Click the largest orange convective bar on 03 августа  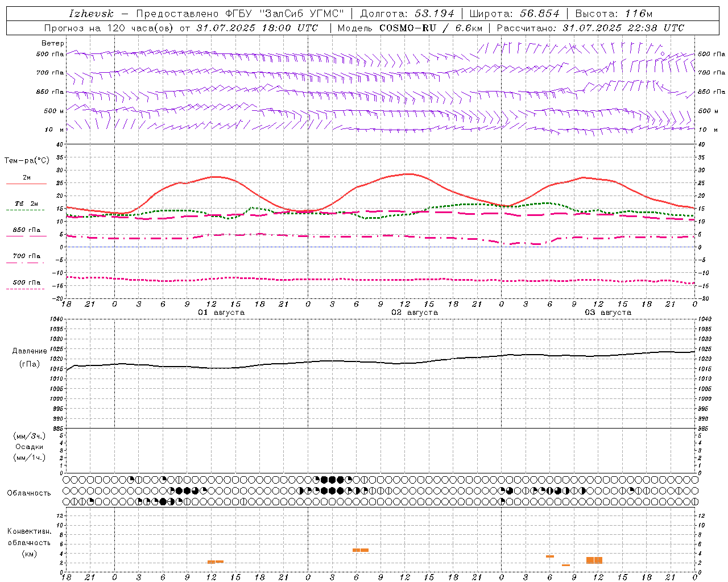(594, 560)
